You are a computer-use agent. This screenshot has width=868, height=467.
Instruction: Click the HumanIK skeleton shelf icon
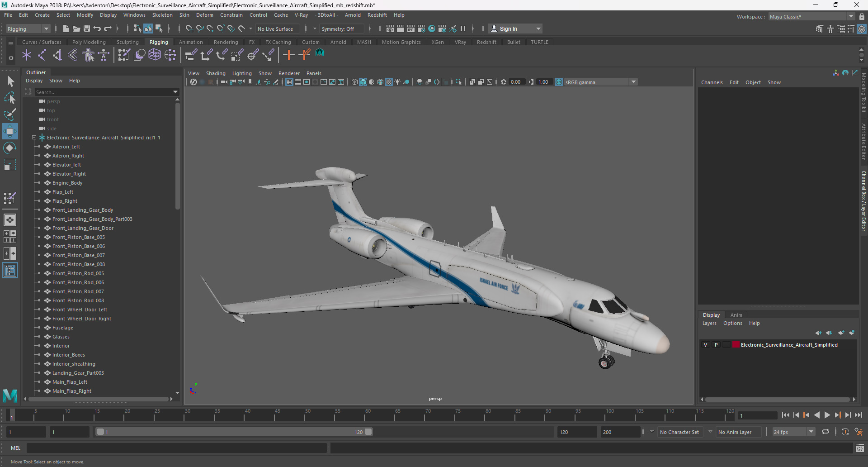(x=104, y=55)
